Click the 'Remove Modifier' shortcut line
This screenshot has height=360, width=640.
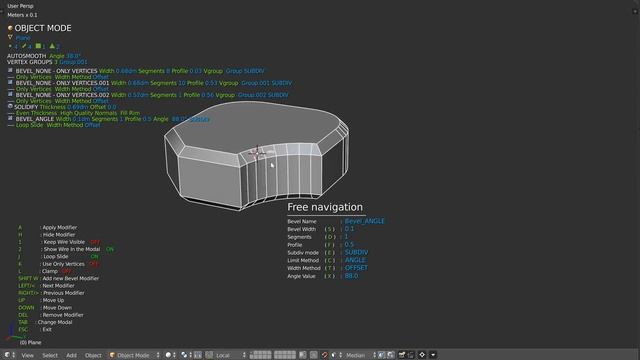[51, 315]
